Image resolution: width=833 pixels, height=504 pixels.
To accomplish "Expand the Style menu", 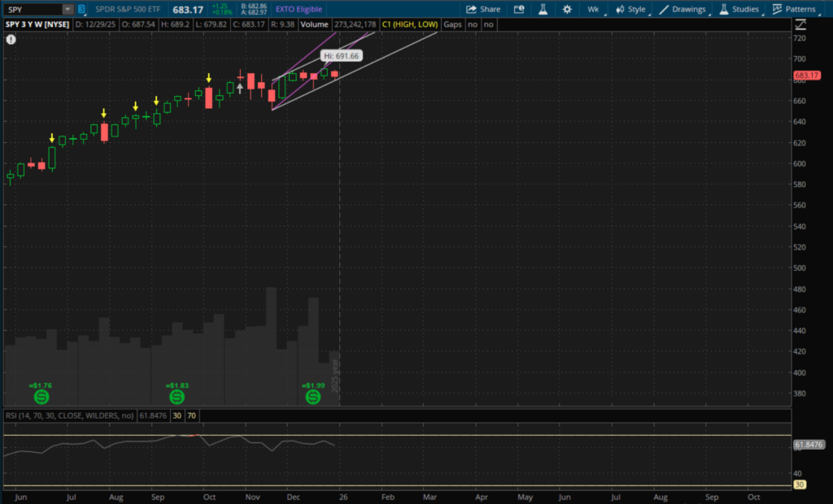I will click(x=630, y=9).
